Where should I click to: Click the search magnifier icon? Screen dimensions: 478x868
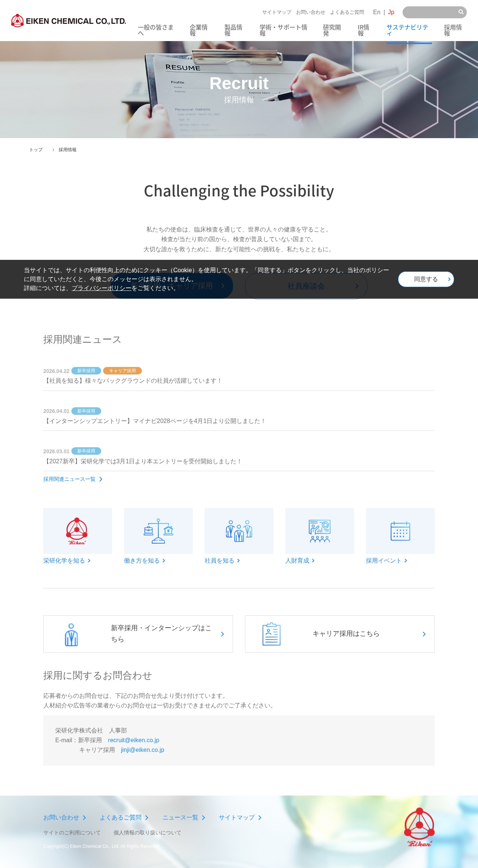461,12
